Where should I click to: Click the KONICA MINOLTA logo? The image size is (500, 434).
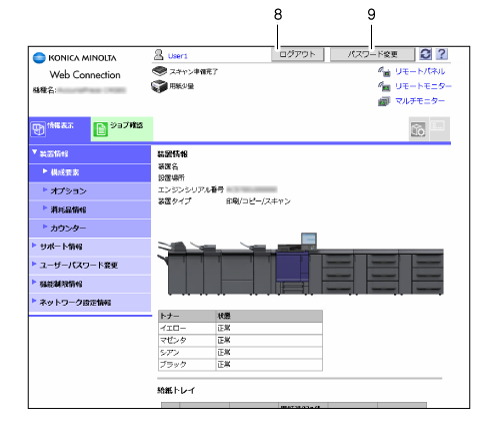(x=75, y=58)
